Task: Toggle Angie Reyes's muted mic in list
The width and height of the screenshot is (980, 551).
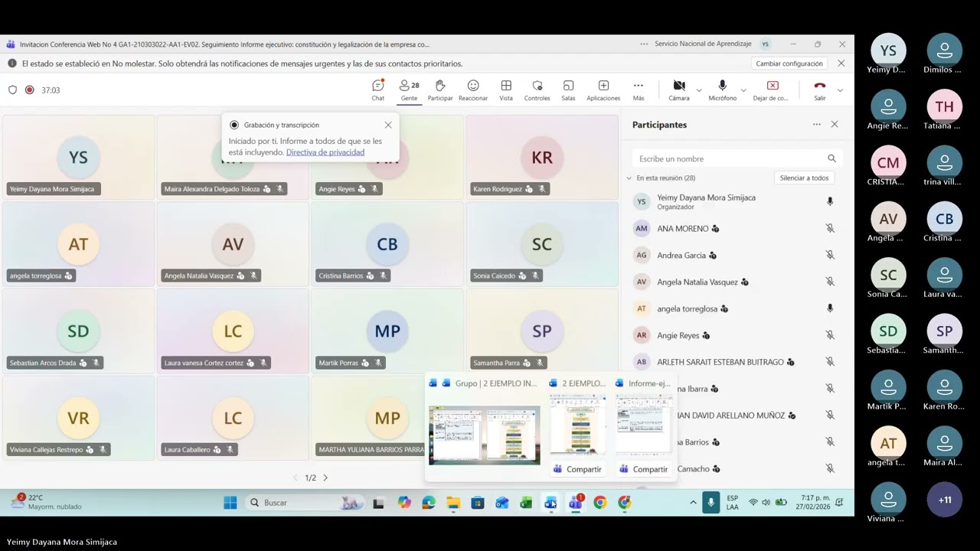Action: pos(830,335)
